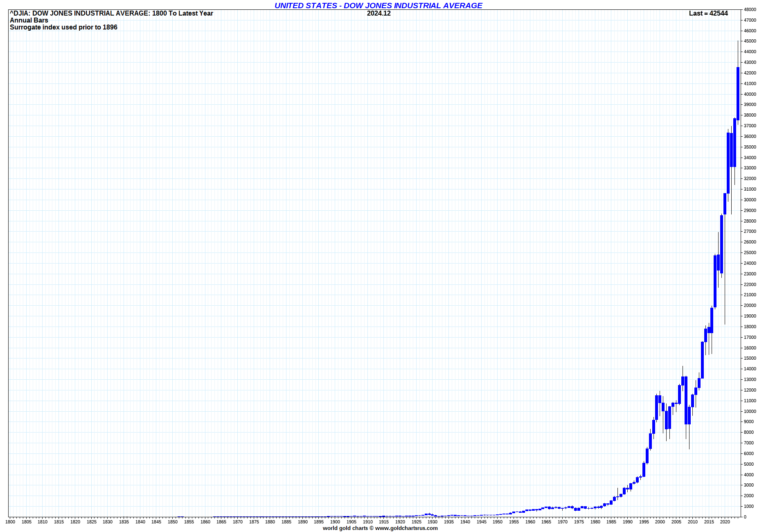Select 'Surrogate index used prior to 1896' note
The image size is (757, 532).
pos(63,27)
